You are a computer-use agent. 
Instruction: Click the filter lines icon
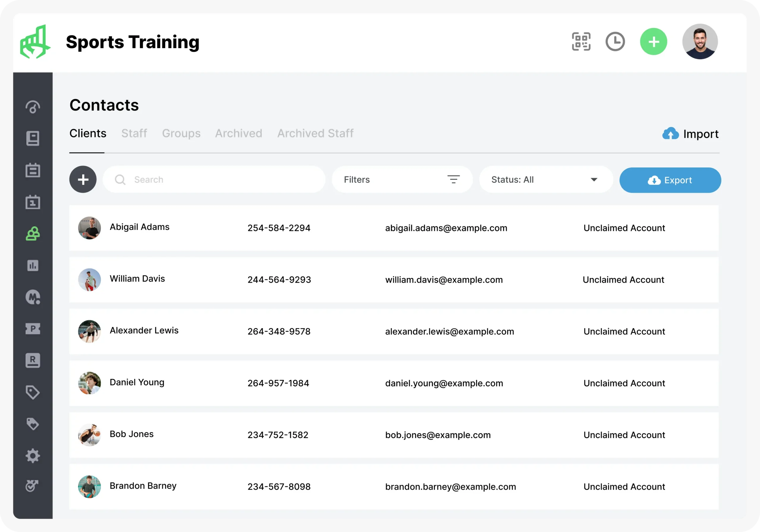(x=454, y=180)
